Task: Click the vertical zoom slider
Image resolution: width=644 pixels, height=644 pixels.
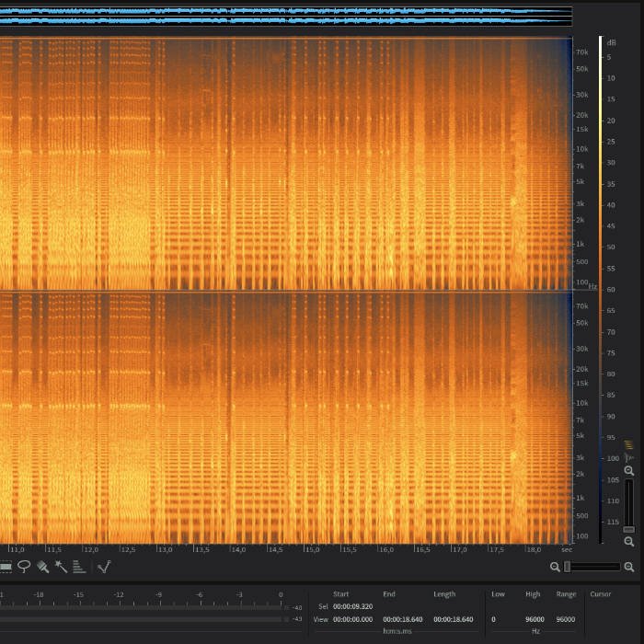Action: (x=629, y=506)
